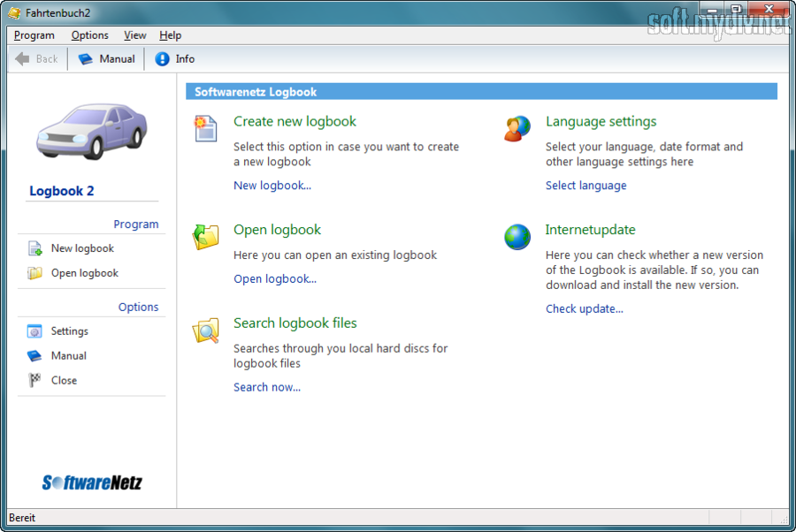Open the Program menu
Screen dimensions: 796x532
pyautogui.click(x=34, y=35)
